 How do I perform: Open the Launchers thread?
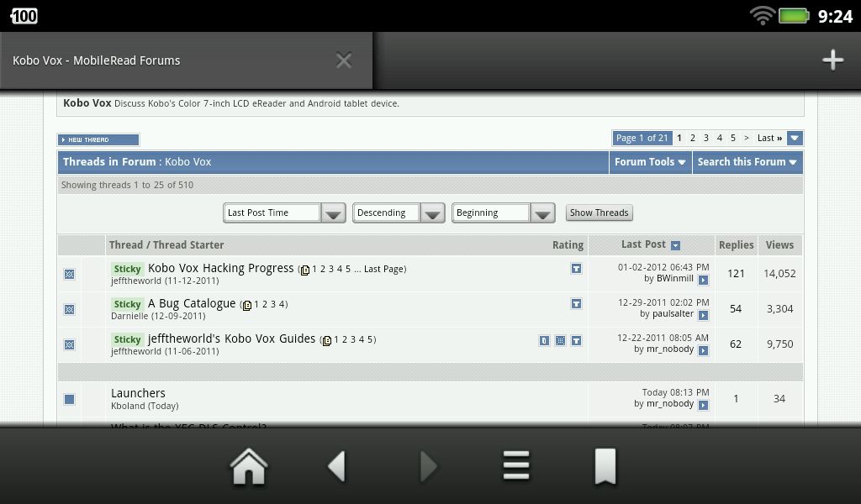point(138,393)
